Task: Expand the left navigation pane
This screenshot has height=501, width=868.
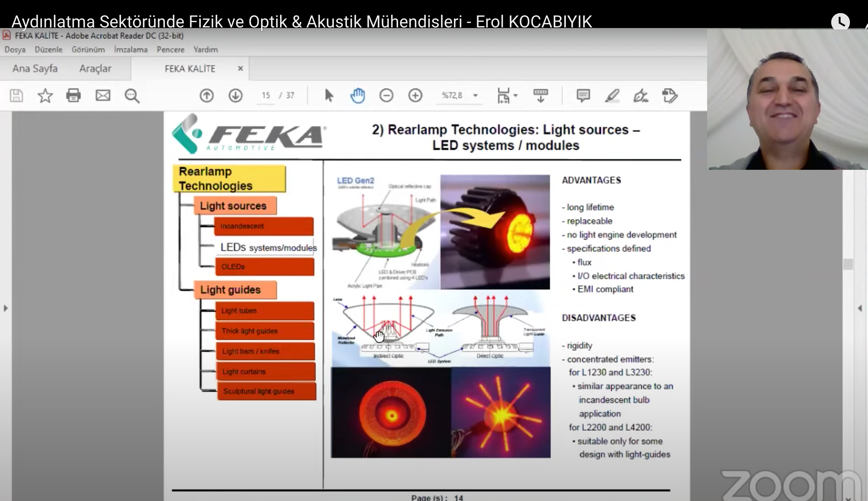Action: tap(5, 308)
